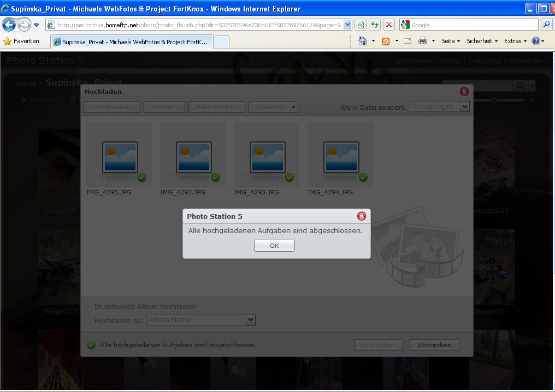Click the IE help question mark icon
This screenshot has height=392, width=555.
[536, 41]
